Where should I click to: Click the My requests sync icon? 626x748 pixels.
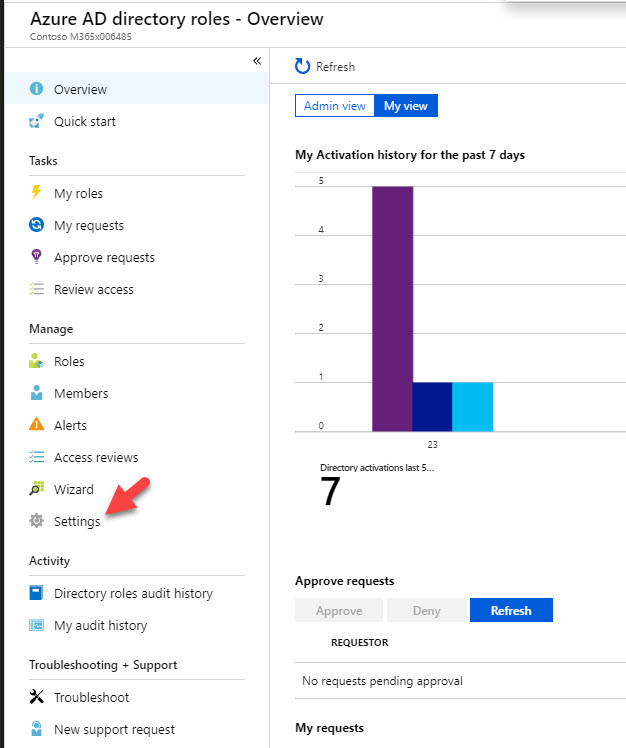pyautogui.click(x=36, y=225)
